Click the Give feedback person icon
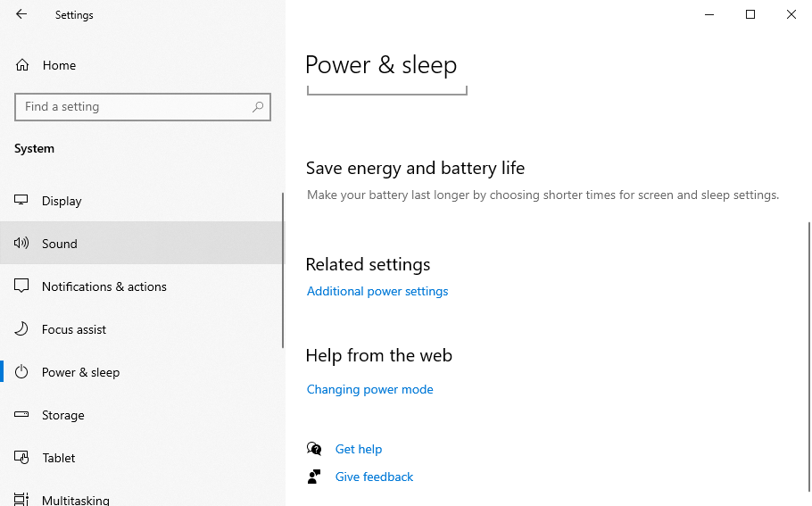Screen dimensions: 812x506 (314, 477)
